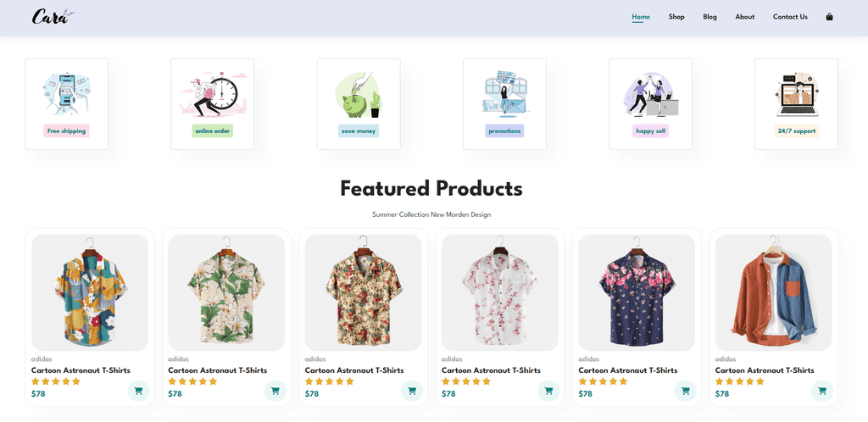Image resolution: width=868 pixels, height=422 pixels.
Task: Navigate to the About page
Action: pos(745,17)
